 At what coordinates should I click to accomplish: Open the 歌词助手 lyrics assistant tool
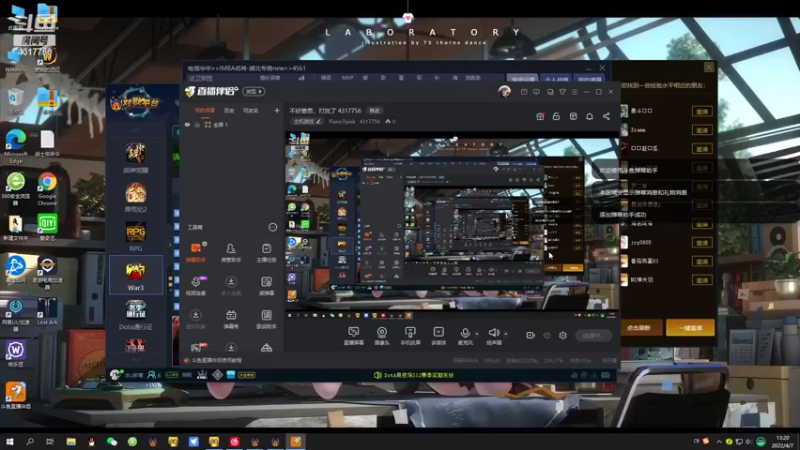pos(266,319)
